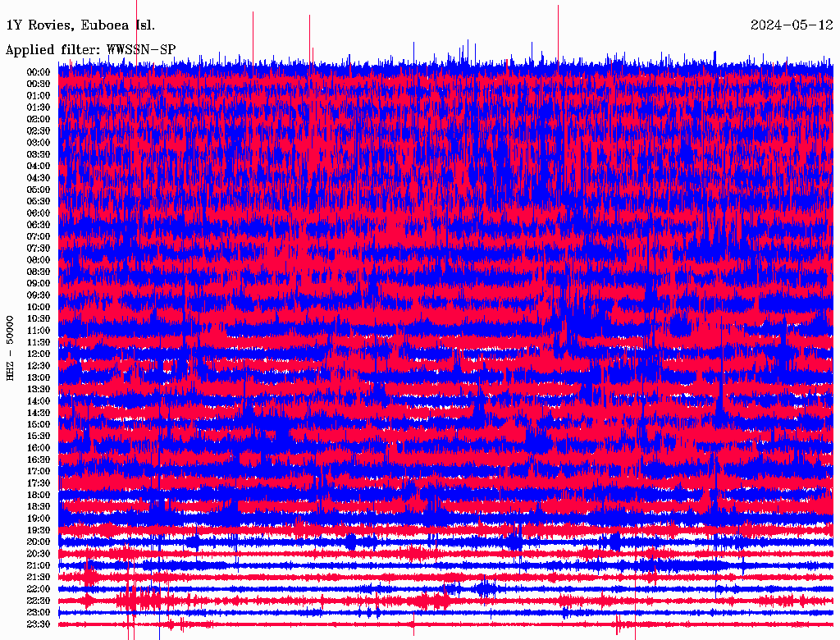This screenshot has width=840, height=640.
Task: Select the 21:30 time label
Action: [39, 578]
